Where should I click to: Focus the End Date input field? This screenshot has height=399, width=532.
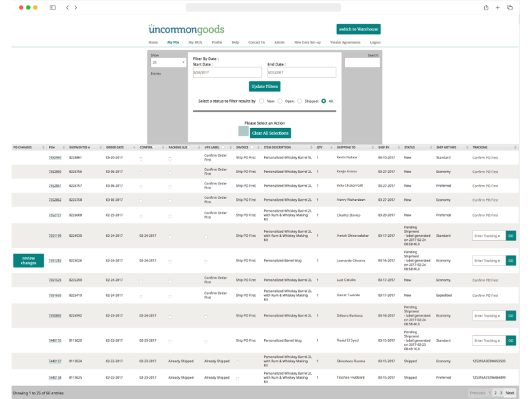(x=301, y=72)
